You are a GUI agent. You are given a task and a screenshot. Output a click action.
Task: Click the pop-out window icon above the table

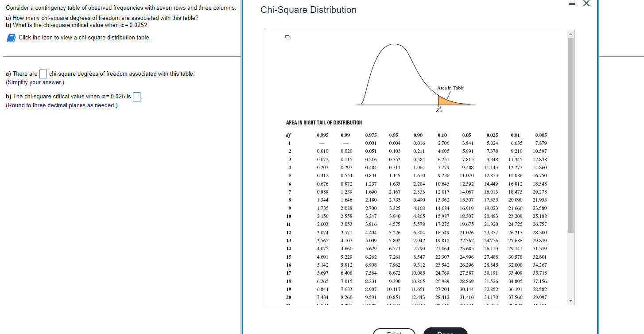tap(287, 38)
